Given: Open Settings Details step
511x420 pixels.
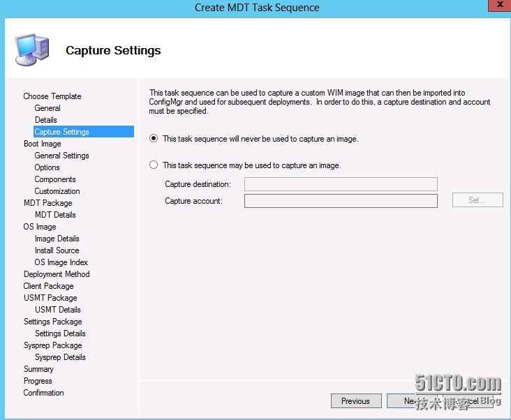Looking at the screenshot, I should click(60, 333).
